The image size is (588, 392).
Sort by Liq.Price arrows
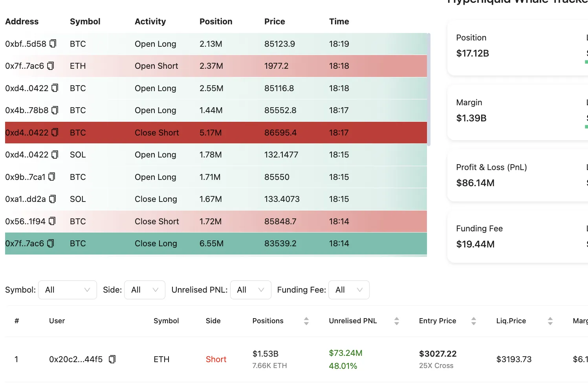550,321
